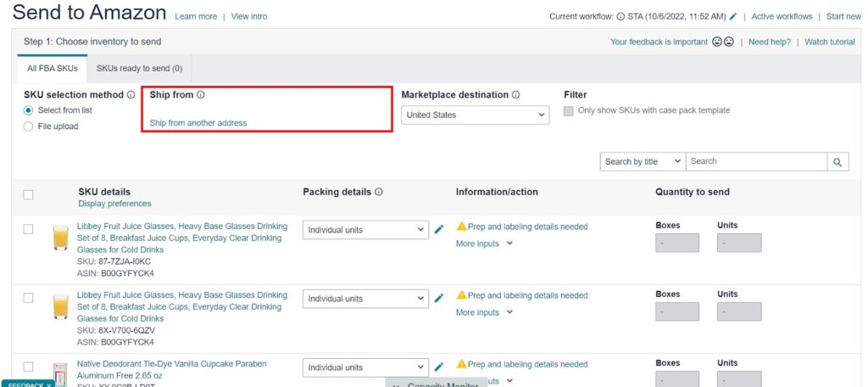Click the sad face feedback icon
Screen dimensions: 868x387
pyautogui.click(x=728, y=42)
